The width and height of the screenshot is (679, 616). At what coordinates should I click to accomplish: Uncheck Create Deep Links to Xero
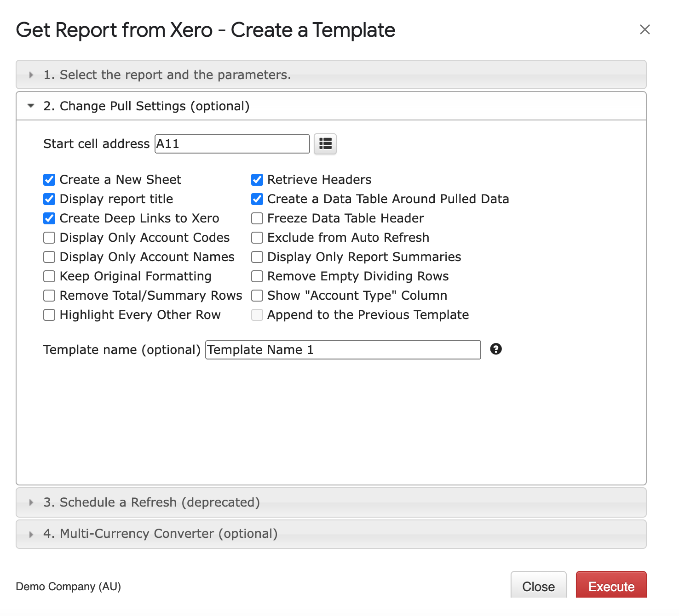point(49,218)
